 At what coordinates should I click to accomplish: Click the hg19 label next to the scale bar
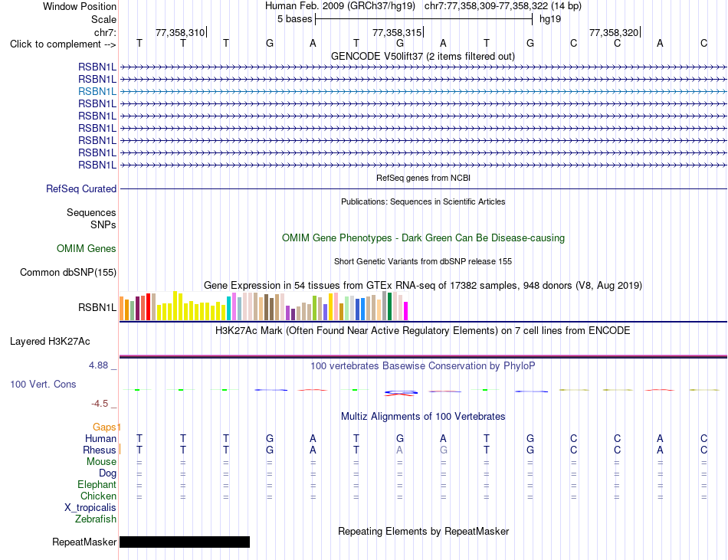coord(550,19)
